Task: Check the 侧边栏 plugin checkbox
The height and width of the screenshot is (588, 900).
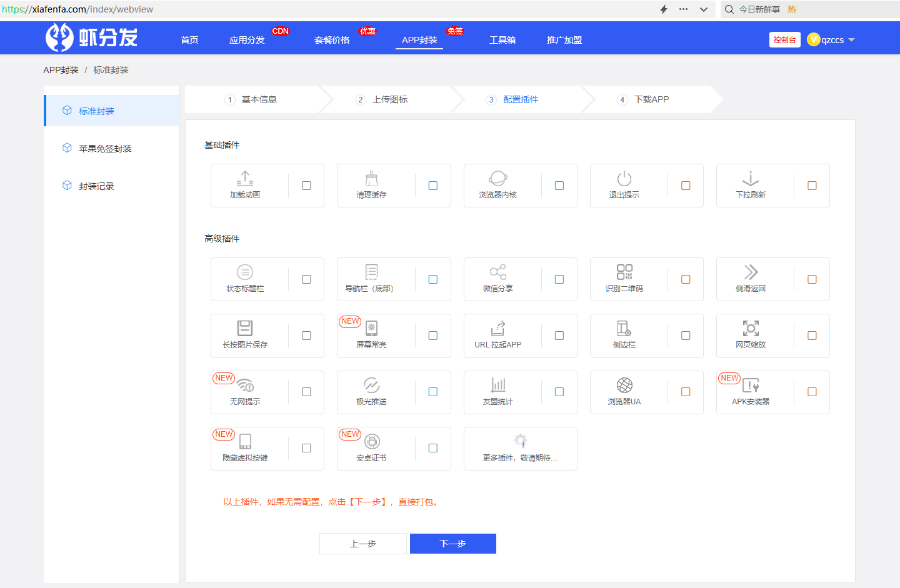Action: coord(686,336)
